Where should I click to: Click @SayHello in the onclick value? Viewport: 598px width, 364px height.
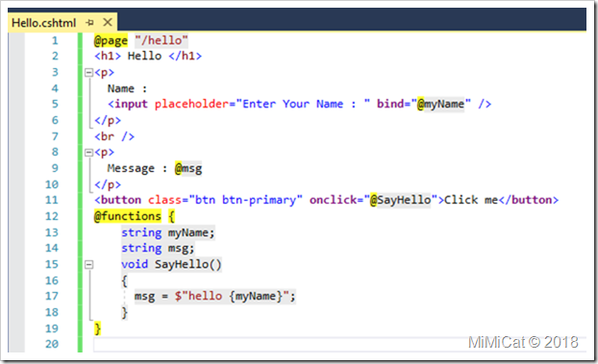pos(401,201)
